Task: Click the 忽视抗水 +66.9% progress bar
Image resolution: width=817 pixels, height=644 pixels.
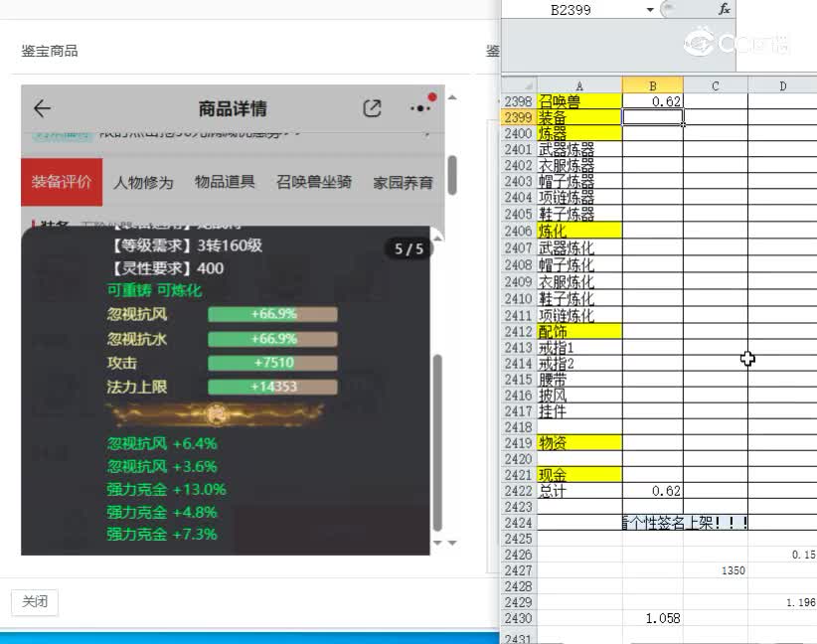Action: tap(272, 339)
